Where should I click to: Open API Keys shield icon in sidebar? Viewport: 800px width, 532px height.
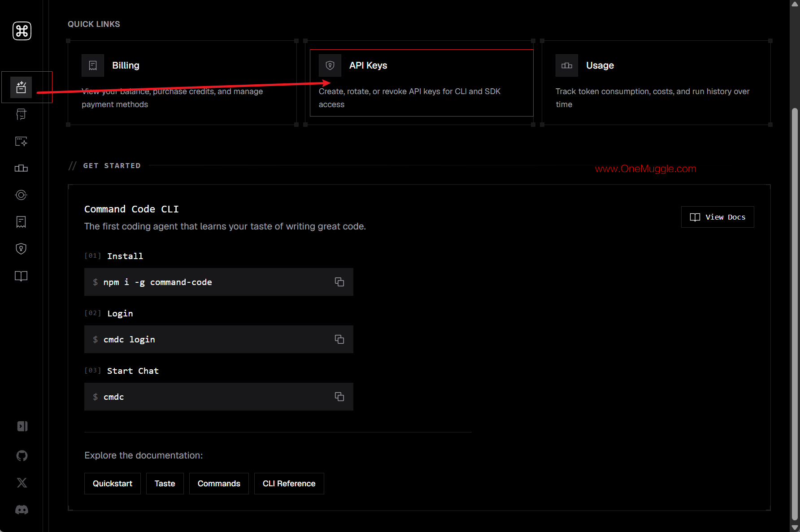[x=21, y=249]
